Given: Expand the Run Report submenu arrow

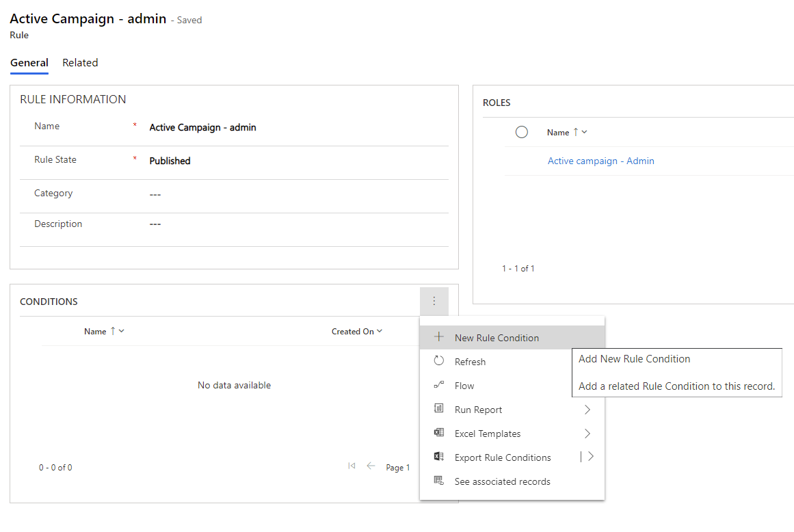Looking at the screenshot, I should (587, 410).
